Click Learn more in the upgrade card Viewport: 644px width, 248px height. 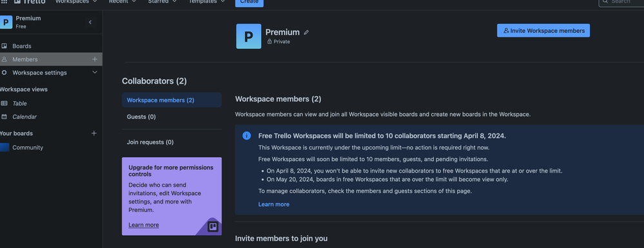(x=144, y=225)
